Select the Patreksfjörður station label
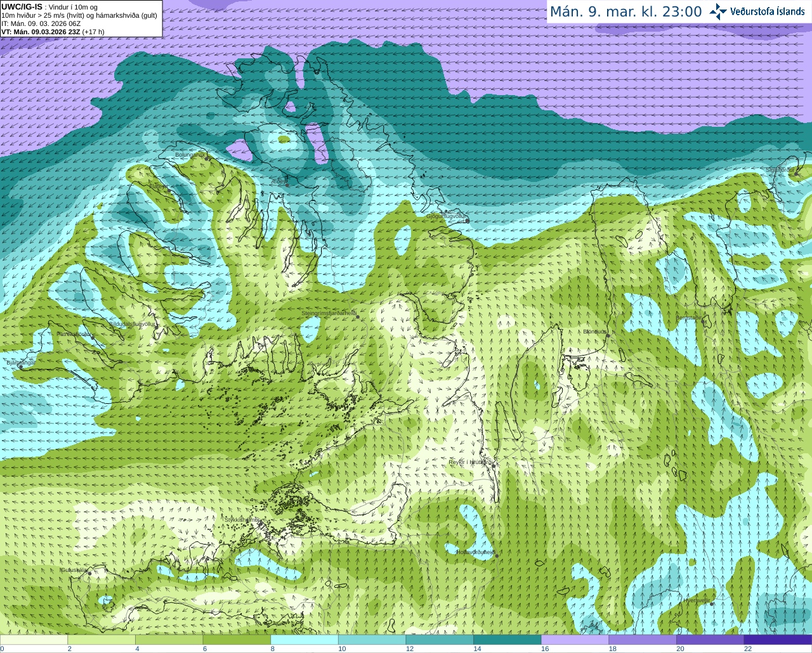 tap(75, 333)
